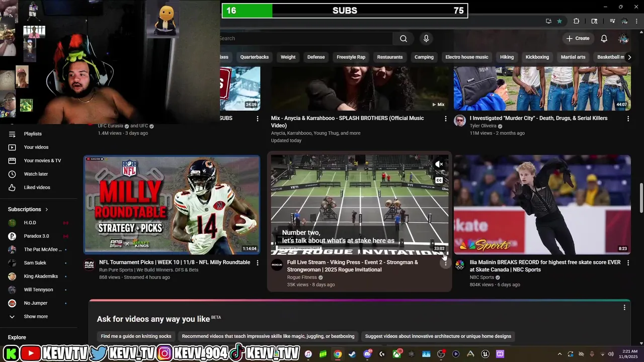The width and height of the screenshot is (644, 362).
Task: Open Steam from the taskbar
Action: (x=352, y=354)
